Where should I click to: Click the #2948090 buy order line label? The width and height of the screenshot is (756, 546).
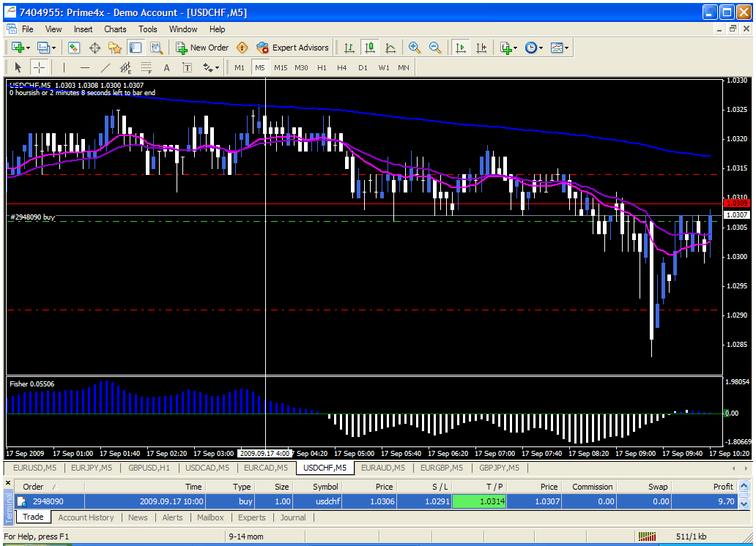(x=32, y=217)
